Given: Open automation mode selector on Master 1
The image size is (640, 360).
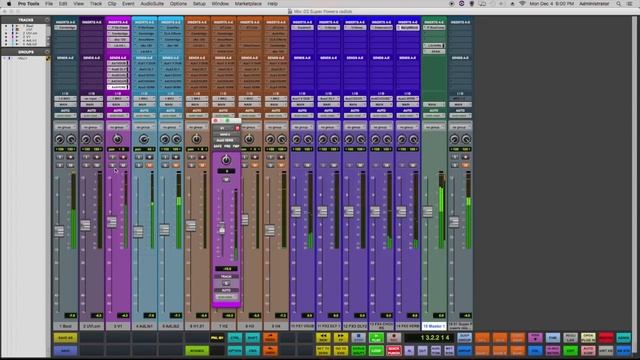Looking at the screenshot, I should [x=434, y=116].
